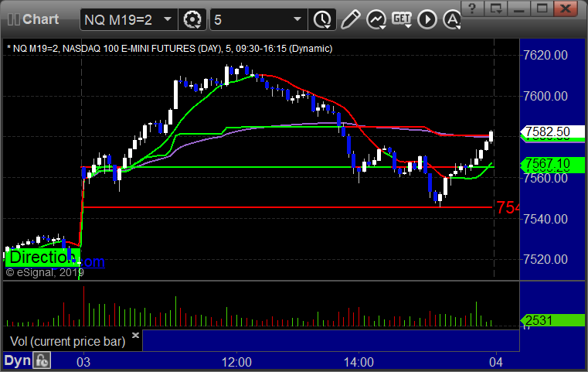Close the chart window
This screenshot has width=588, height=372.
click(x=566, y=9)
